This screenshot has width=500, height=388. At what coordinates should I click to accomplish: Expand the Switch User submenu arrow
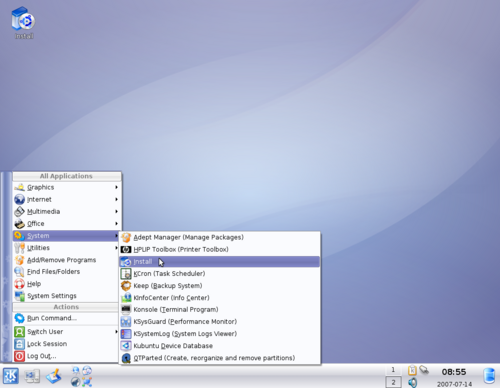(116, 332)
